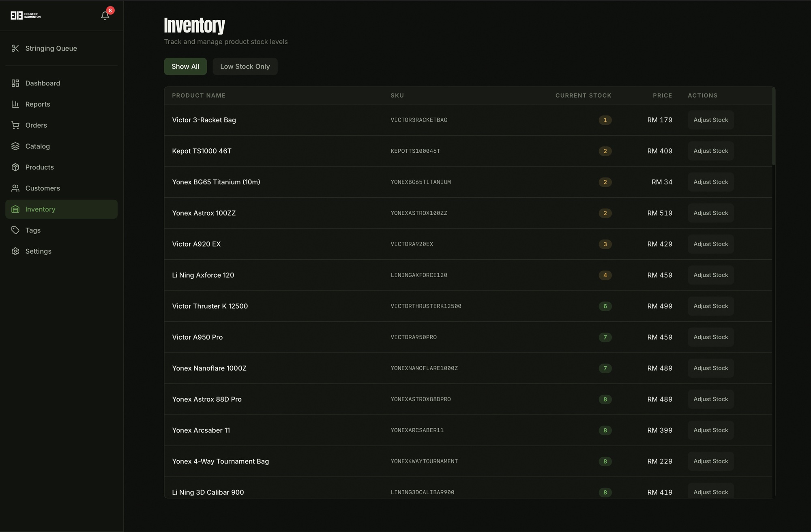Click the House of Badminton logo

tap(26, 15)
